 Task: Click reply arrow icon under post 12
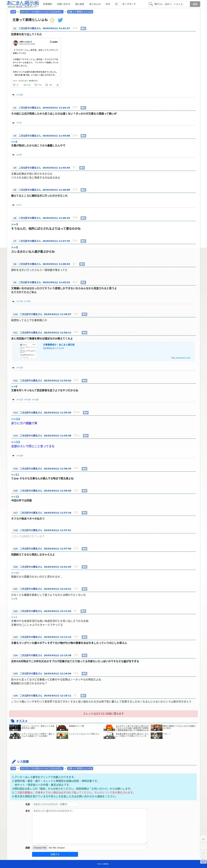click(x=13, y=400)
